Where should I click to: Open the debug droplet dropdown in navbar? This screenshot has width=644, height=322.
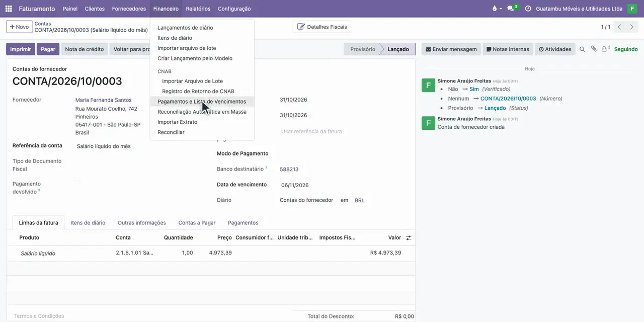coord(497,9)
